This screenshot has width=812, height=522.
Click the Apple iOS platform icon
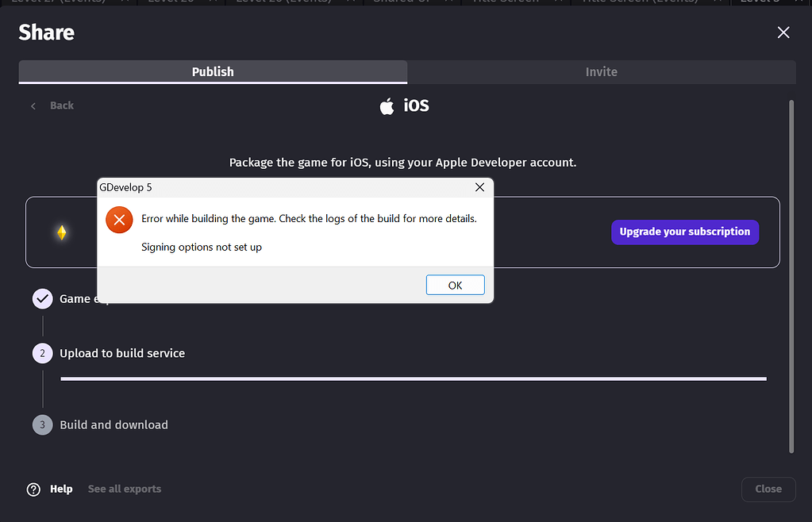click(386, 104)
